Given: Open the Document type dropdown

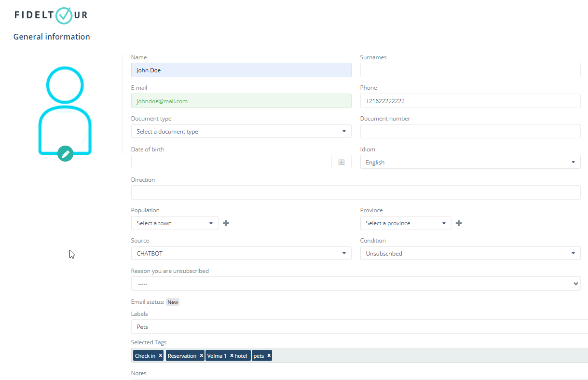Looking at the screenshot, I should [241, 132].
